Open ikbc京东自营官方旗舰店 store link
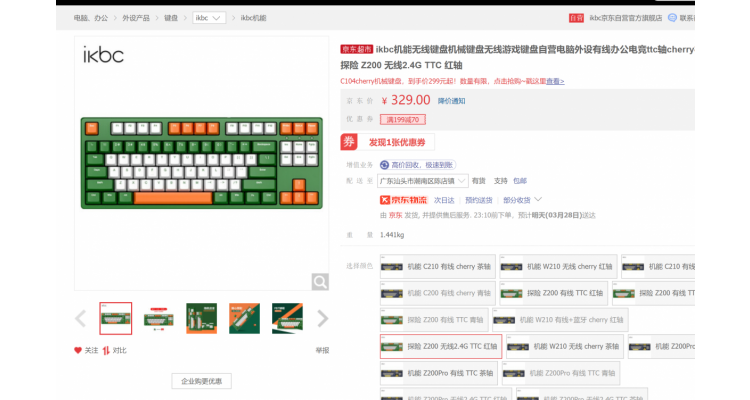Screen dimensions: 750x400 tap(626, 18)
